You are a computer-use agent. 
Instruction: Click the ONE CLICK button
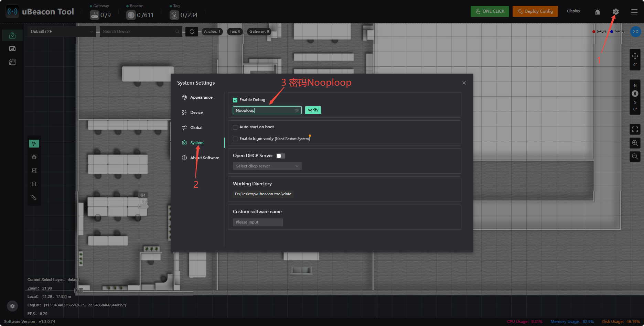pos(490,11)
